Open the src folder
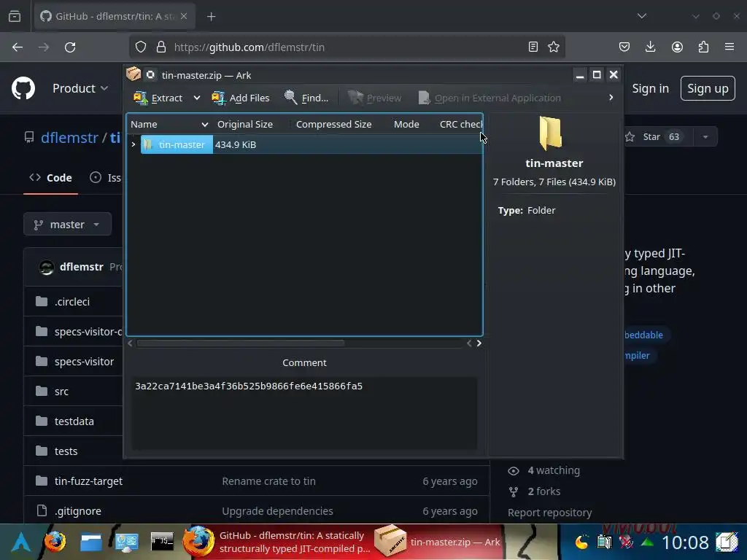Screen dimensions: 747x560 click(x=61, y=392)
